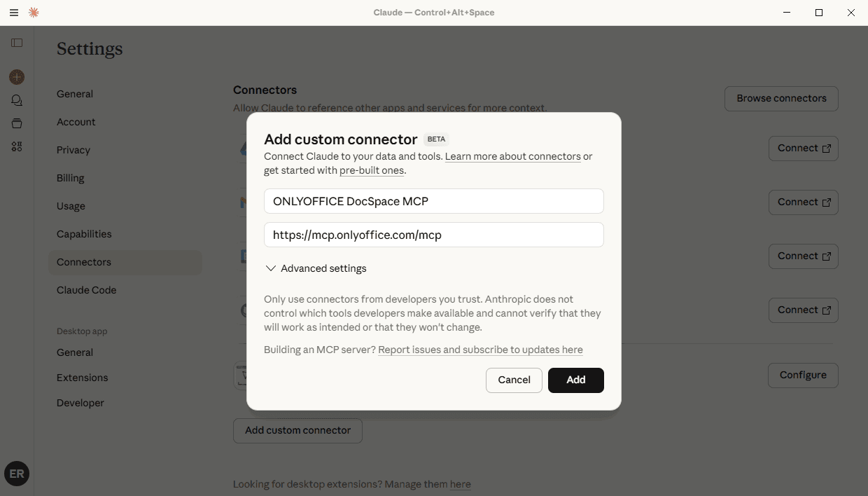
Task: Expand the Advanced settings section
Action: click(x=323, y=268)
